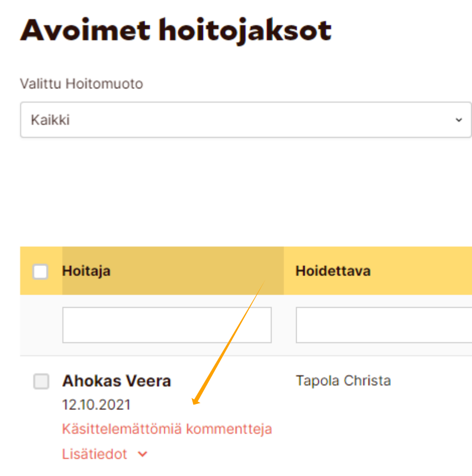The height and width of the screenshot is (476, 472).
Task: Click the Kaikki text inside the dropdown
Action: [x=50, y=120]
